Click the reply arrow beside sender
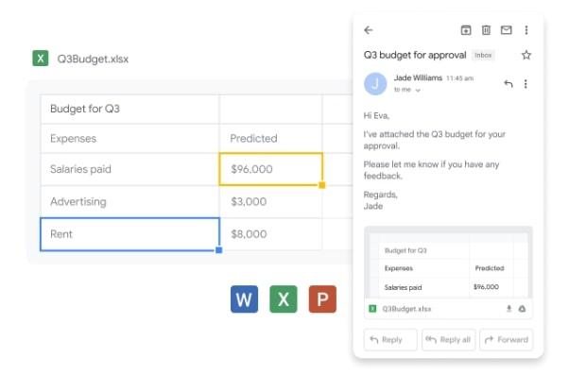This screenshot has width=586, height=392. point(508,84)
